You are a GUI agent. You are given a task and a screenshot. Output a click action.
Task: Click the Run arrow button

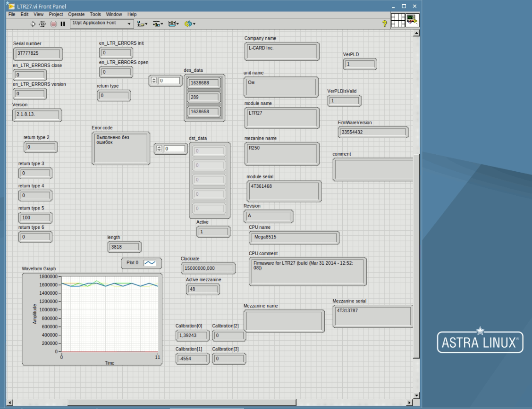pyautogui.click(x=33, y=24)
